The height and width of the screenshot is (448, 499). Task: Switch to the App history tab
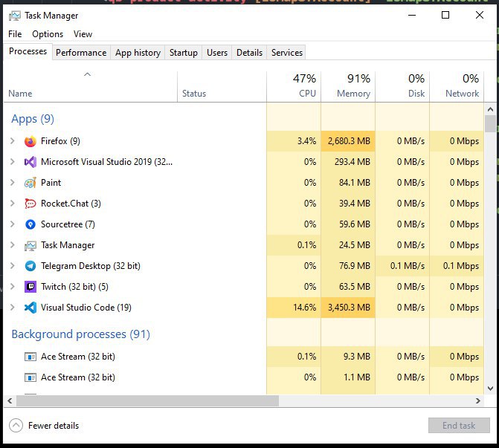tap(138, 53)
